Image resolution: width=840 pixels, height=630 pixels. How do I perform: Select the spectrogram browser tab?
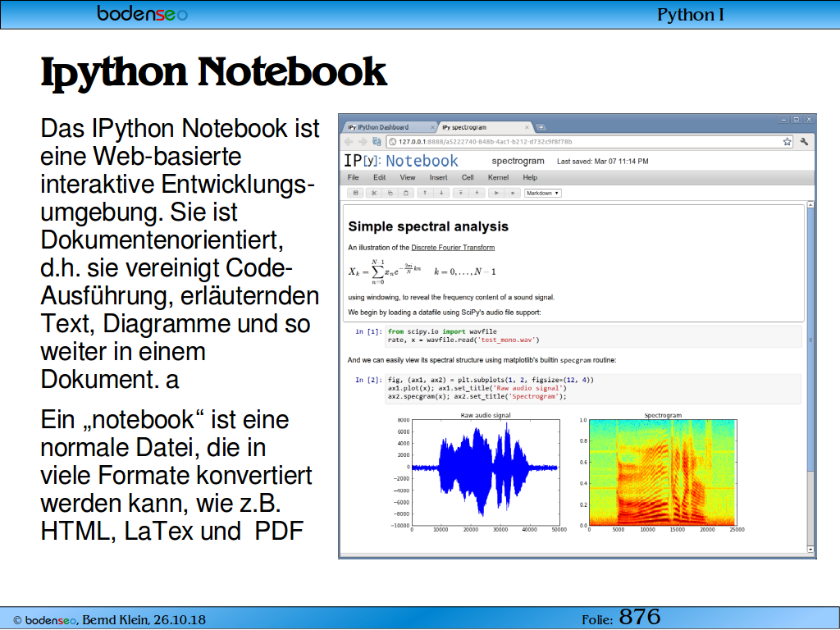pyautogui.click(x=485, y=127)
